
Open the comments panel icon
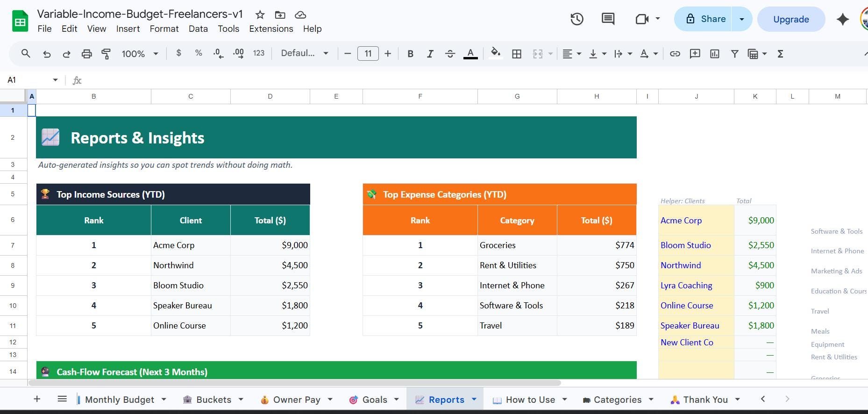pos(608,19)
